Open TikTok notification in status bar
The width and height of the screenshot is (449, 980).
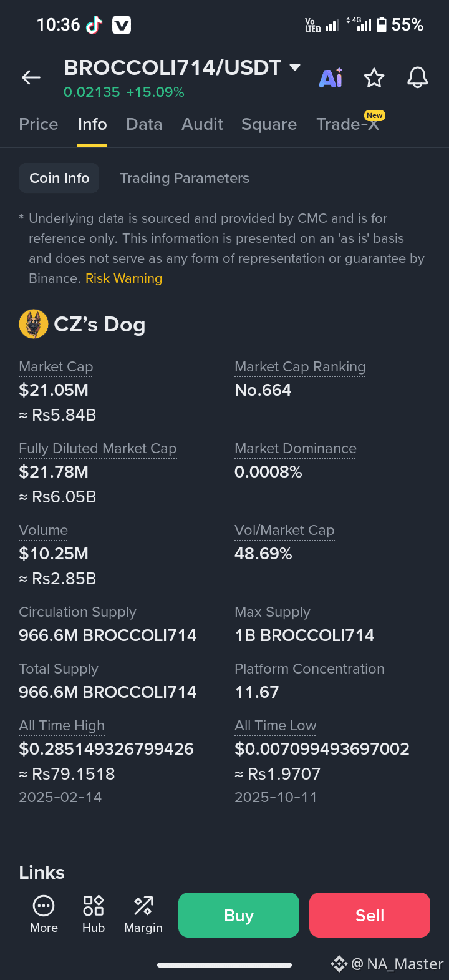pos(94,25)
